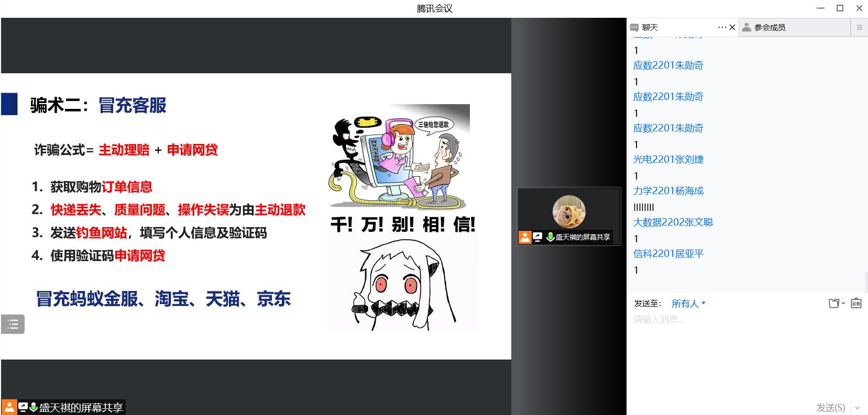Click the three-dots more options in chat tab
Viewport: 868px width, 415px height.
point(722,27)
